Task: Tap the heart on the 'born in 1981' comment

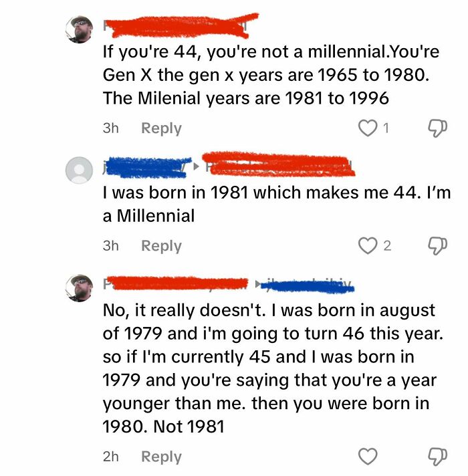Action: coord(368,246)
